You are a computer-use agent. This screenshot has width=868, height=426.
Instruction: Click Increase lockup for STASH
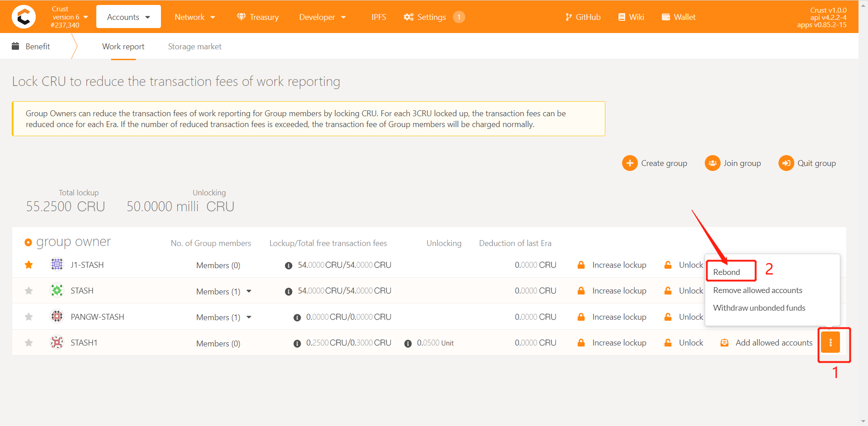click(x=619, y=291)
